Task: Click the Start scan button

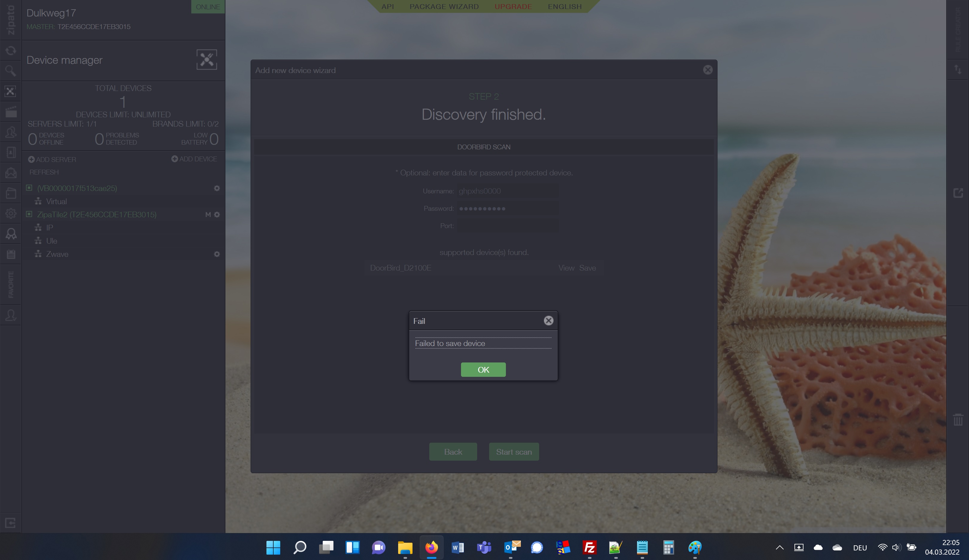Action: tap(514, 452)
